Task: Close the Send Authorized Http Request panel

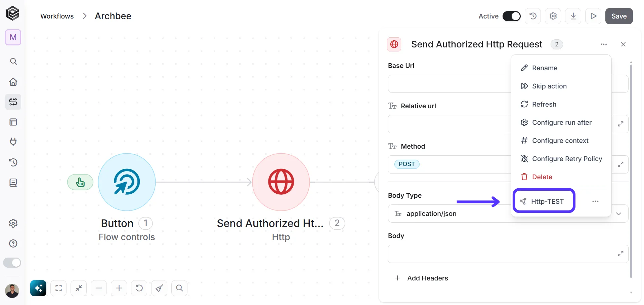Action: pyautogui.click(x=623, y=44)
